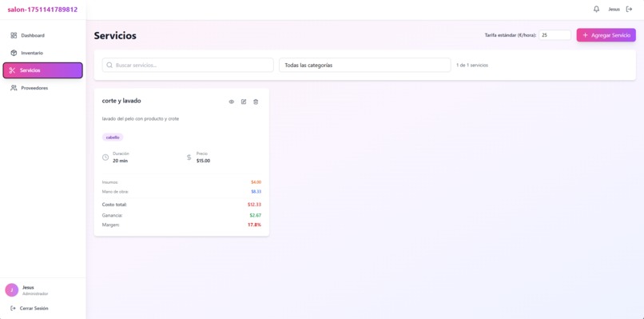The width and height of the screenshot is (644, 319).
Task: View details with the eye icon on corte y lavado
Action: coord(231,102)
